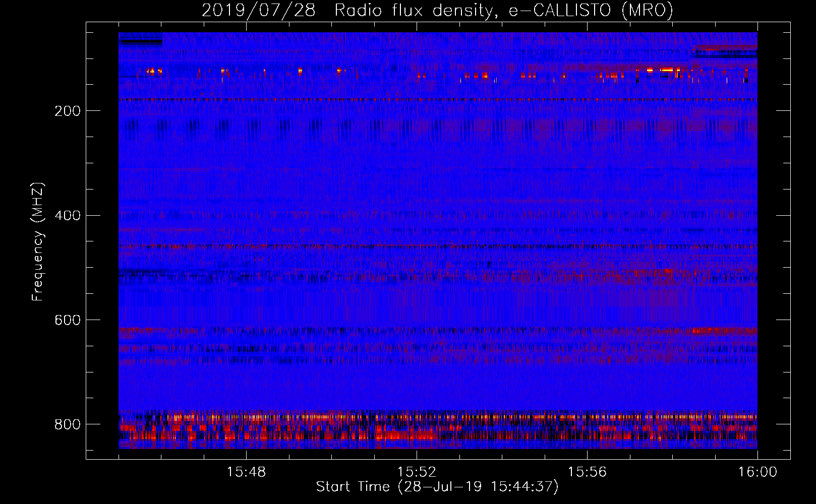The width and height of the screenshot is (816, 504).
Task: Click the 15:52 time tick label
Action: (417, 472)
